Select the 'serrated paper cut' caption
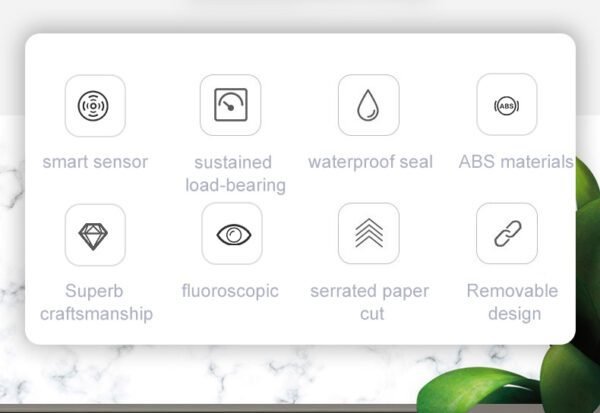This screenshot has height=413, width=600. pos(370,302)
